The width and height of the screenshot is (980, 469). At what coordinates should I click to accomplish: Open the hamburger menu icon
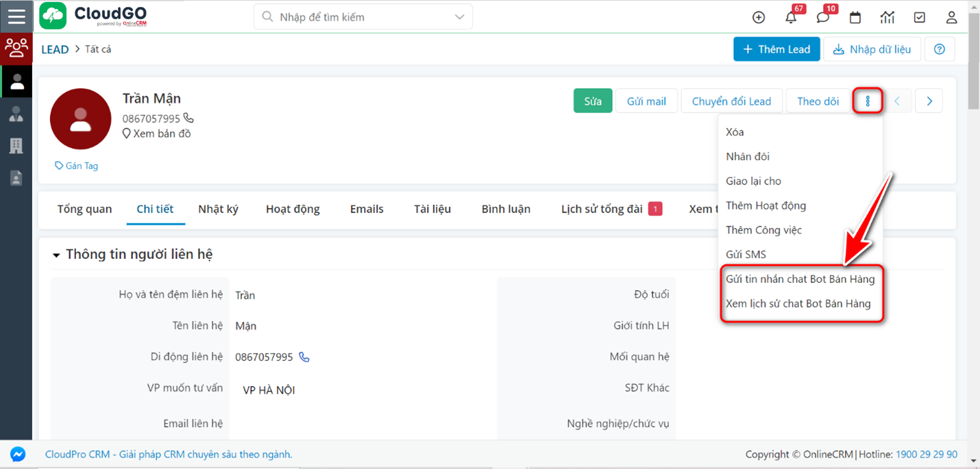[x=16, y=16]
